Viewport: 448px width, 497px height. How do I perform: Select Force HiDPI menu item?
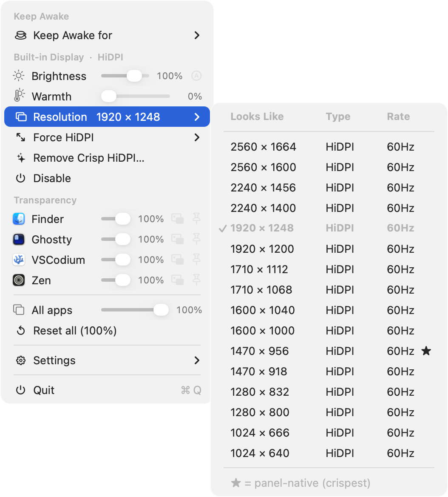[107, 137]
